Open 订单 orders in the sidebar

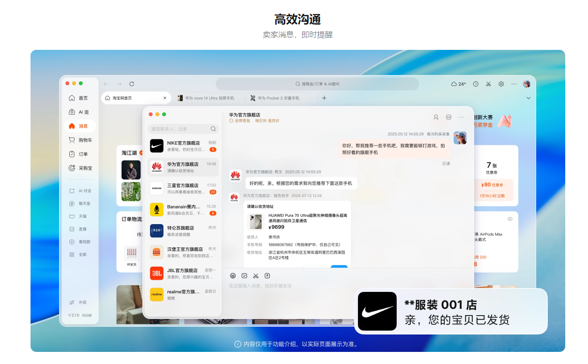(79, 154)
